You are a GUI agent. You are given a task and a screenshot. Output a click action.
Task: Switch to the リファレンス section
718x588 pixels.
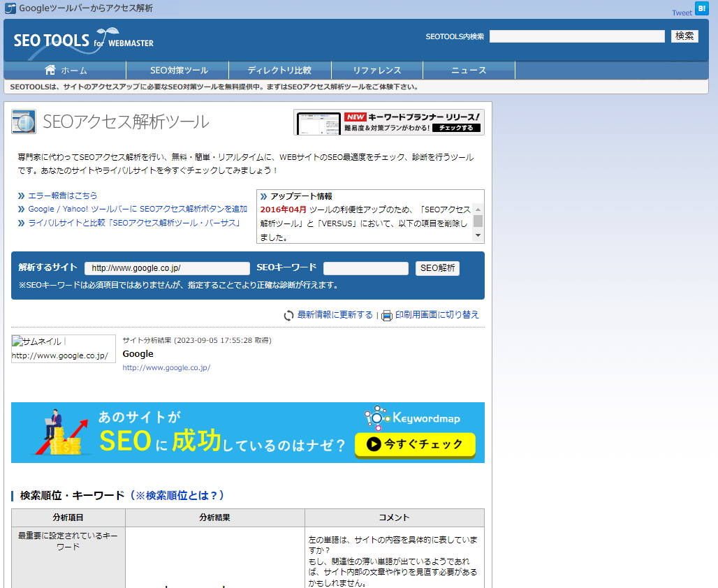[x=377, y=70]
